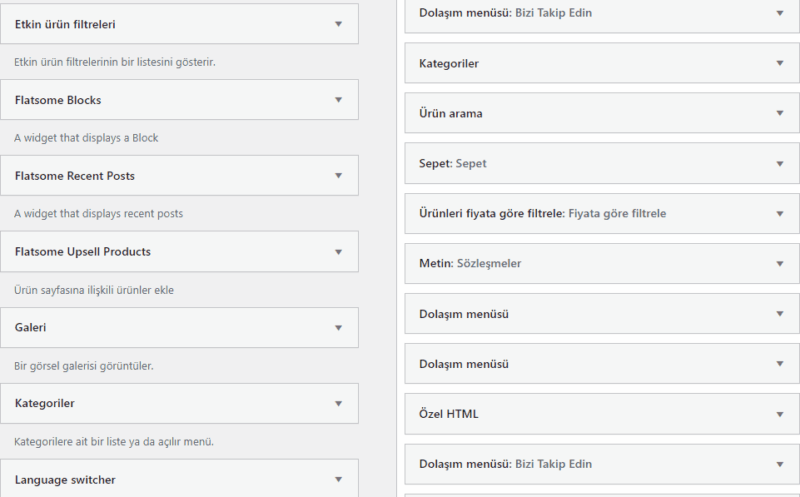Select the Language switcher widget title
Image resolution: width=800 pixels, height=497 pixels.
[x=65, y=479]
